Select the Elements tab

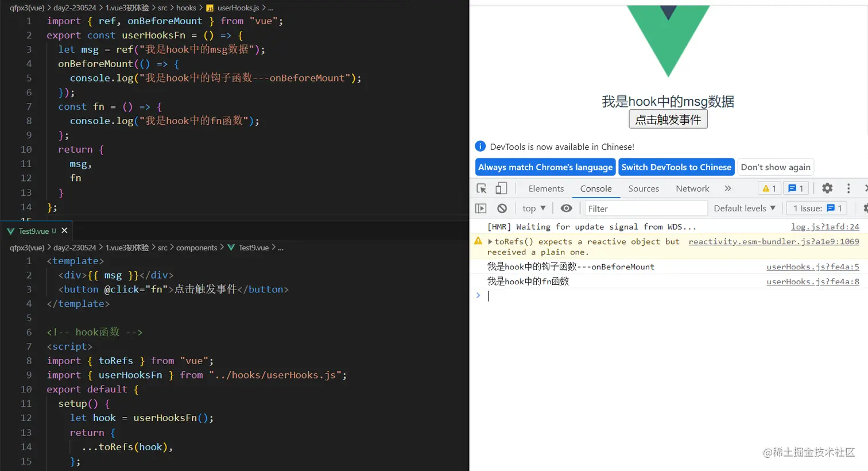click(545, 188)
